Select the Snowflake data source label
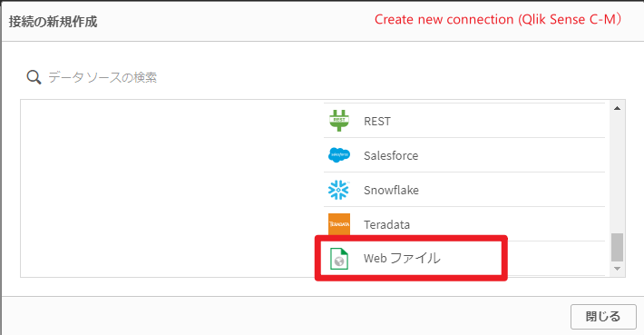This screenshot has height=335, width=644. pos(391,190)
